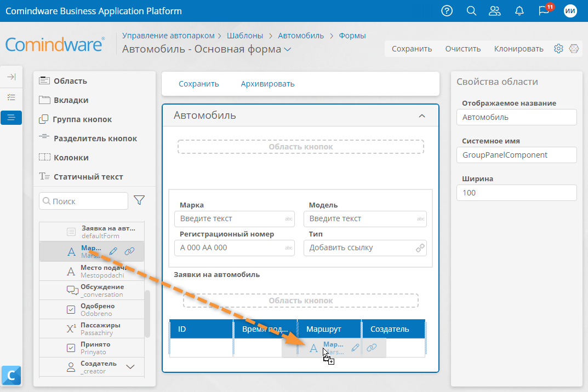The width and height of the screenshot is (588, 392).
Task: Go to Автомобиль breadcrumb
Action: [x=301, y=36]
